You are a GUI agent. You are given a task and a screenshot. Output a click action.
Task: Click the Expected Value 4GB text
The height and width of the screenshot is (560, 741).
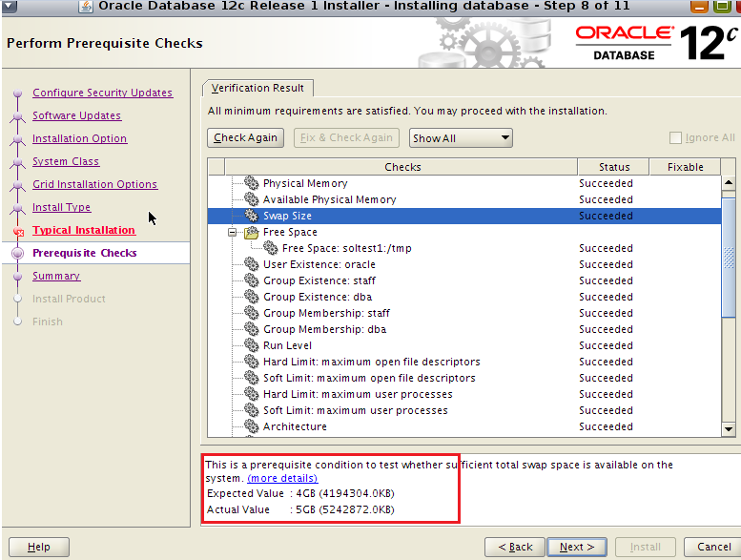coord(300,493)
